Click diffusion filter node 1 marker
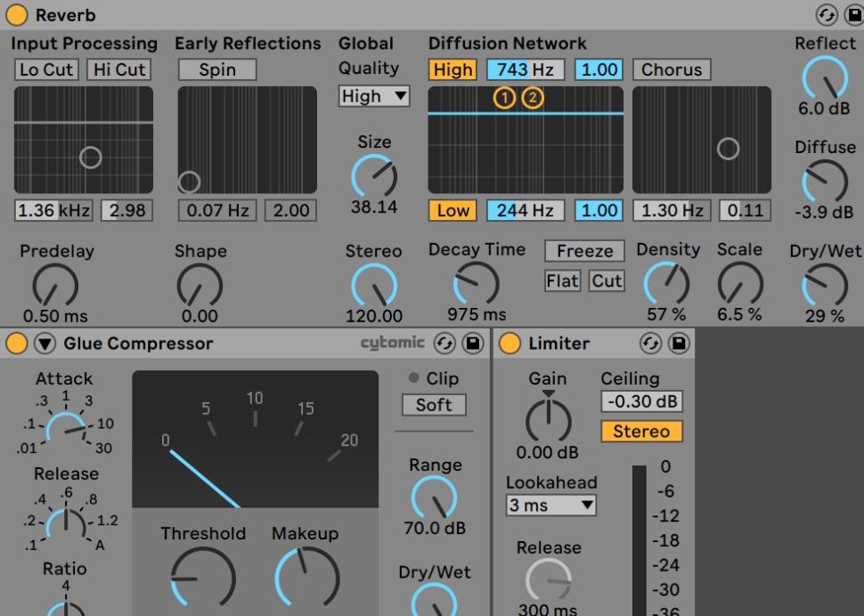Viewport: 864px width, 616px height. coord(504,98)
